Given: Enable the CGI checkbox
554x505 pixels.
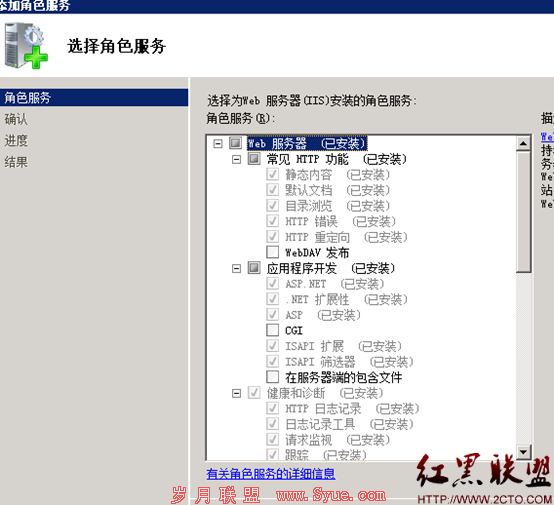Looking at the screenshot, I should [x=272, y=330].
